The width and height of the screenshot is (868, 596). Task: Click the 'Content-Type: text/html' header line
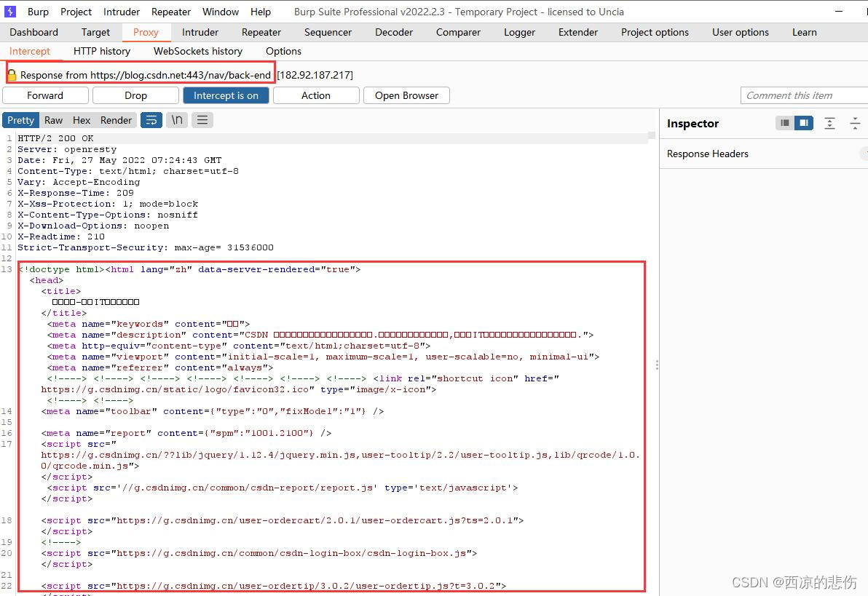(x=128, y=171)
